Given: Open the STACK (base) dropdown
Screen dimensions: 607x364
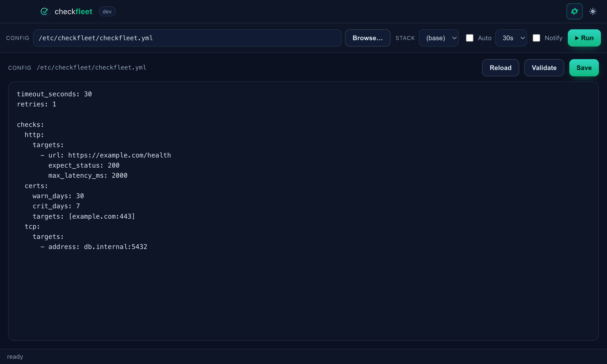Looking at the screenshot, I should coord(439,38).
